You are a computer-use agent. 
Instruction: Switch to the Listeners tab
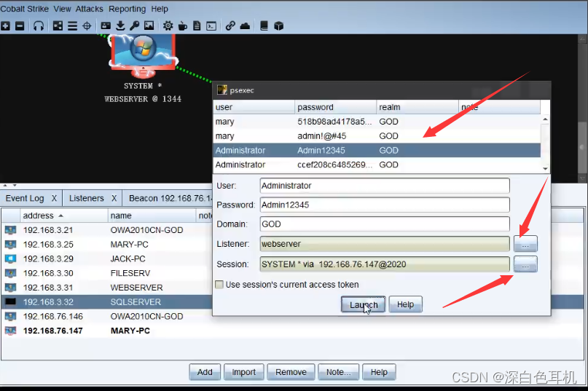click(x=86, y=198)
